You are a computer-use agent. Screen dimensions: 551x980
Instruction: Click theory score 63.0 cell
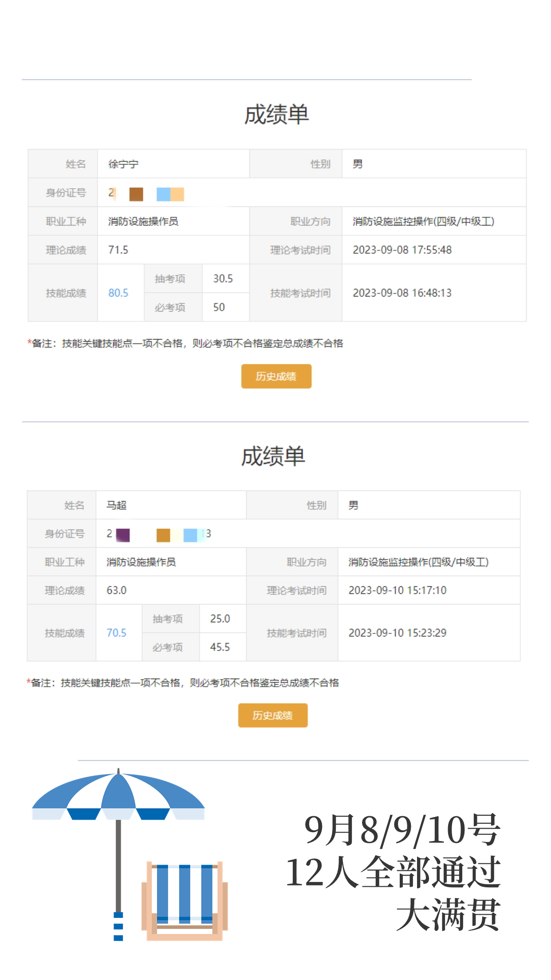171,590
